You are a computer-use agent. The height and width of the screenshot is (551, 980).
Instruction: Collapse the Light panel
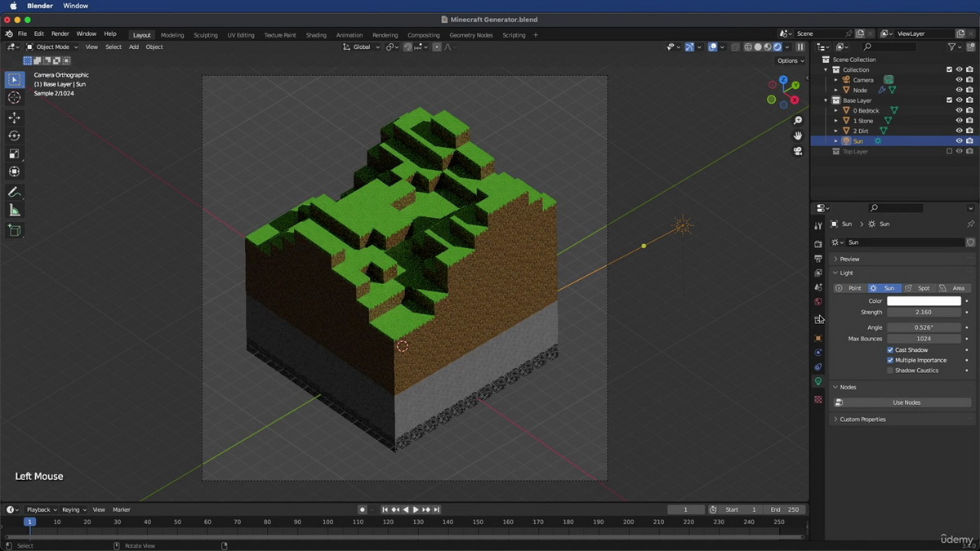(x=847, y=273)
